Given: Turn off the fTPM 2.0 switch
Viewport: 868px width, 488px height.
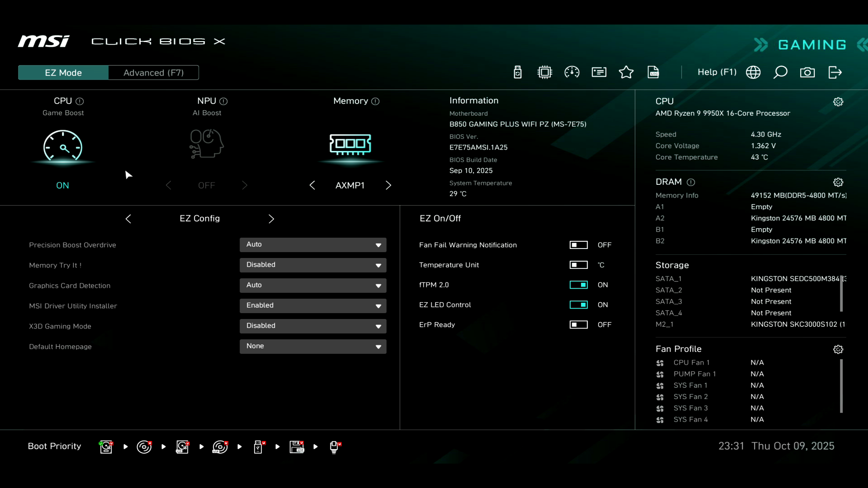Looking at the screenshot, I should point(579,285).
